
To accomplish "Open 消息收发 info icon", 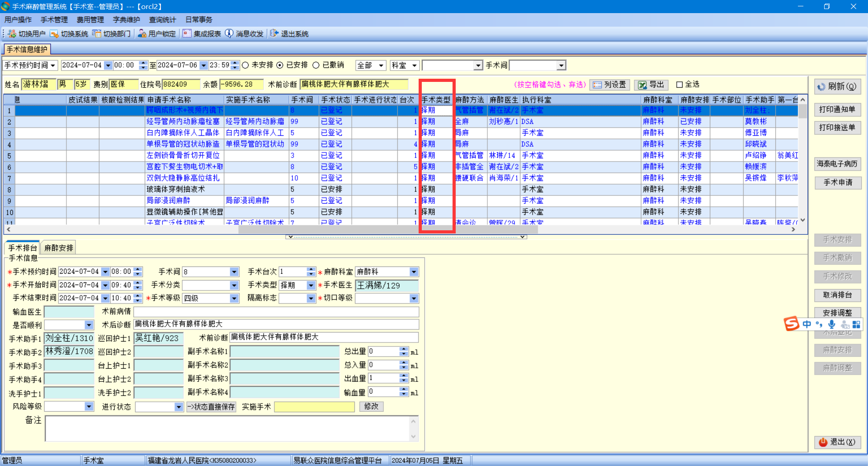I will [x=229, y=34].
